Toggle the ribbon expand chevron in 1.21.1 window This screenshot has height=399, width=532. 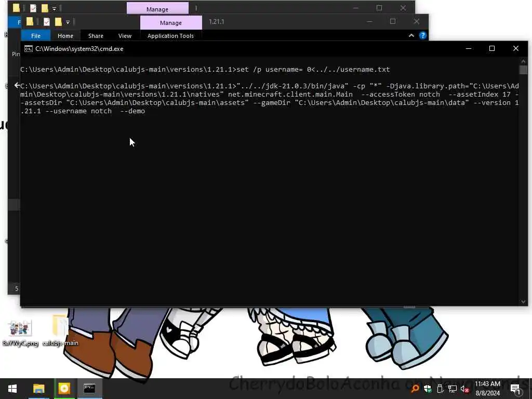pyautogui.click(x=411, y=35)
